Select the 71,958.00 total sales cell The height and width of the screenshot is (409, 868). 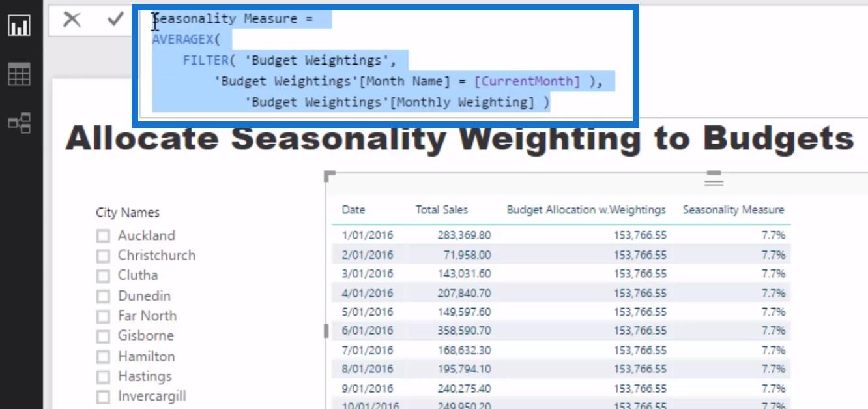466,255
